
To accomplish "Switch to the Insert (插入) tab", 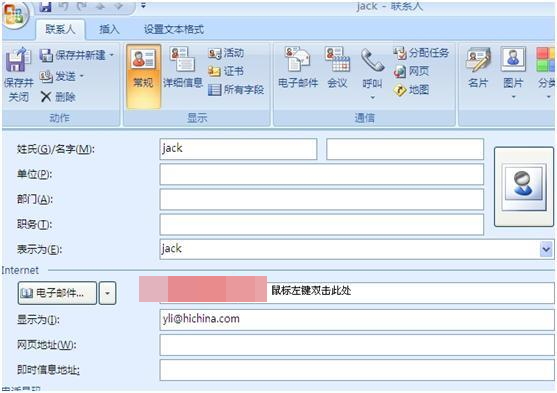I will (x=109, y=29).
